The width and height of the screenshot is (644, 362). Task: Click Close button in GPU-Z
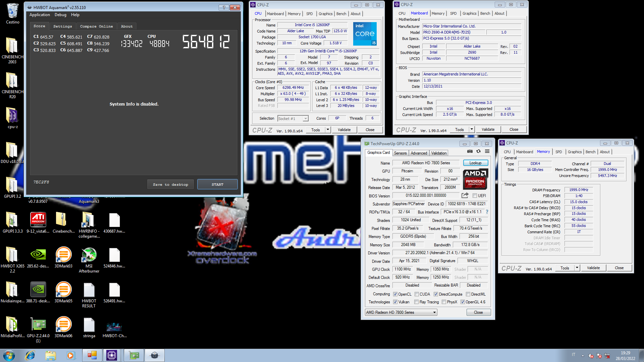(x=478, y=312)
